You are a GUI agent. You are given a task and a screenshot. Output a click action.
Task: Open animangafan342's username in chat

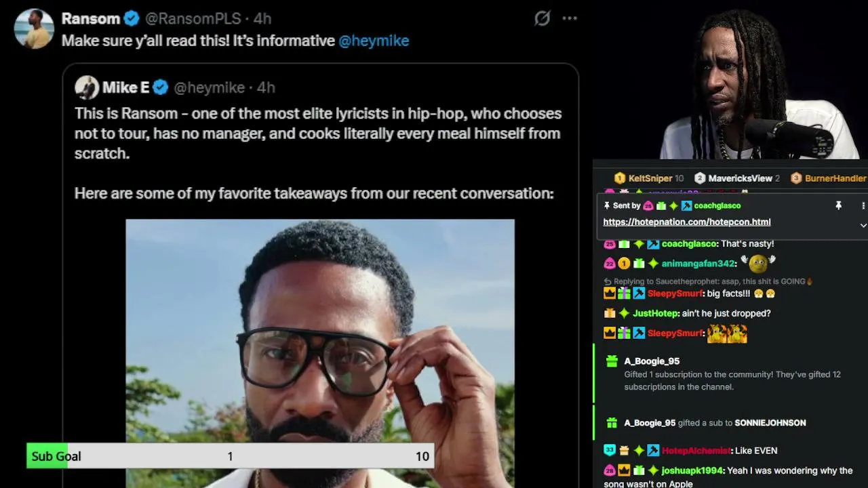tap(698, 264)
